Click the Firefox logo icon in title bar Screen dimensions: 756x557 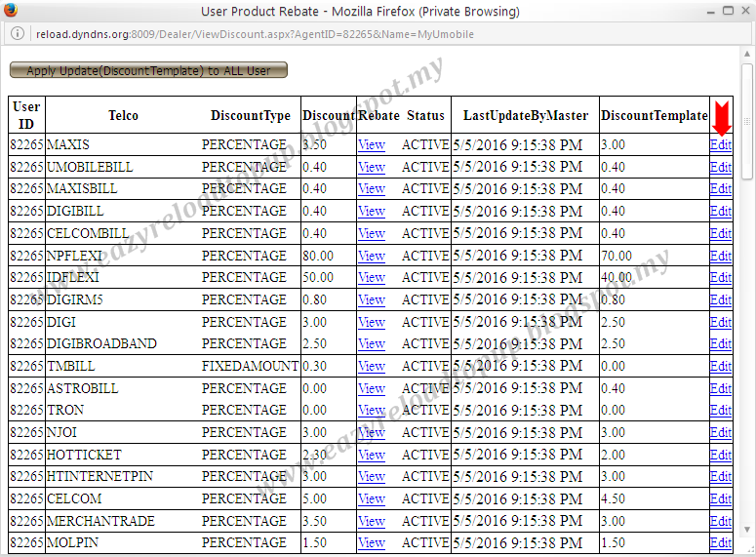[11, 11]
